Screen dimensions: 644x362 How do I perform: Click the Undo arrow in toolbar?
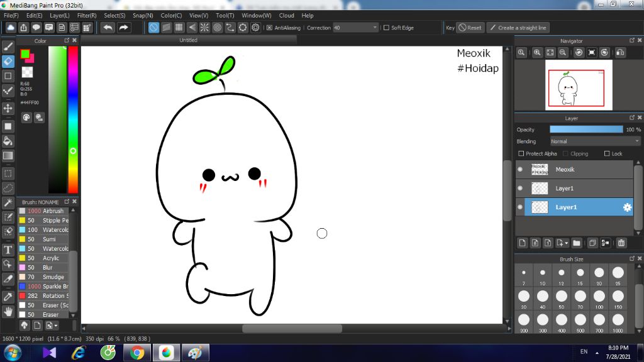[108, 28]
